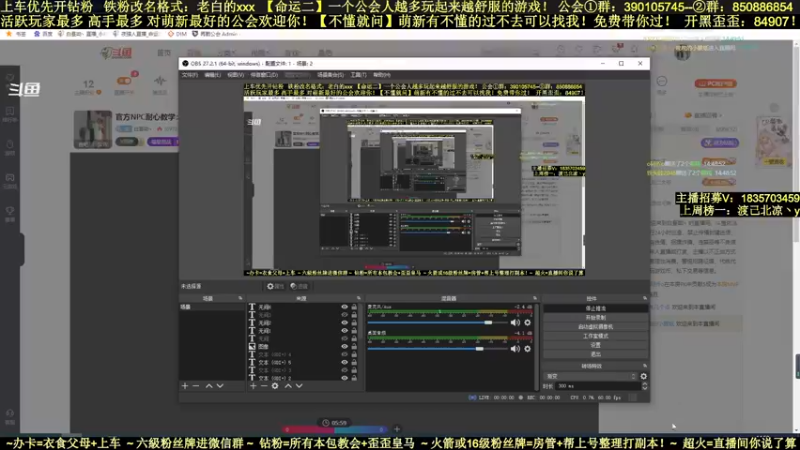Click the source Filters button above docks
This screenshot has width=800, height=450.
(299, 286)
